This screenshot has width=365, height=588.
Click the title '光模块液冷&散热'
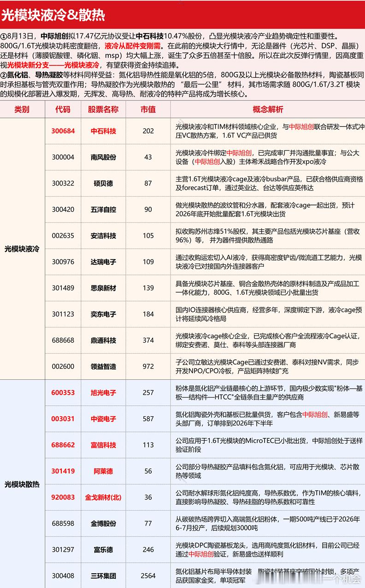[x=53, y=15]
